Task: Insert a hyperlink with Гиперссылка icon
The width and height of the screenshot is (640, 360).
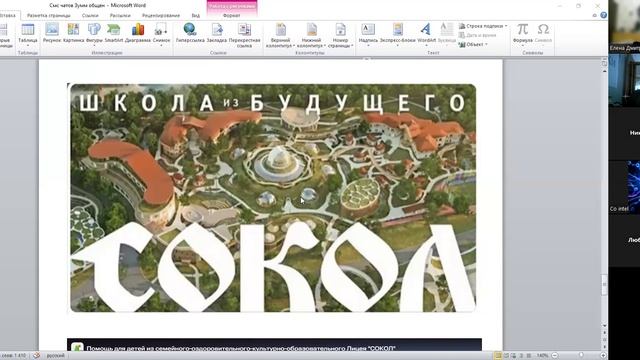Action: [x=190, y=33]
